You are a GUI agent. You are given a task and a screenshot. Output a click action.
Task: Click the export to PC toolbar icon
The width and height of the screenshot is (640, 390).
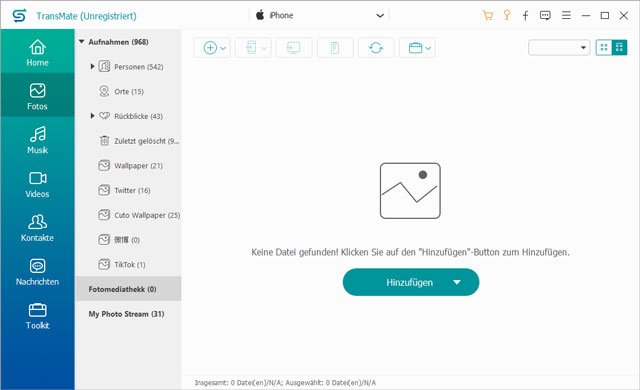tap(294, 48)
